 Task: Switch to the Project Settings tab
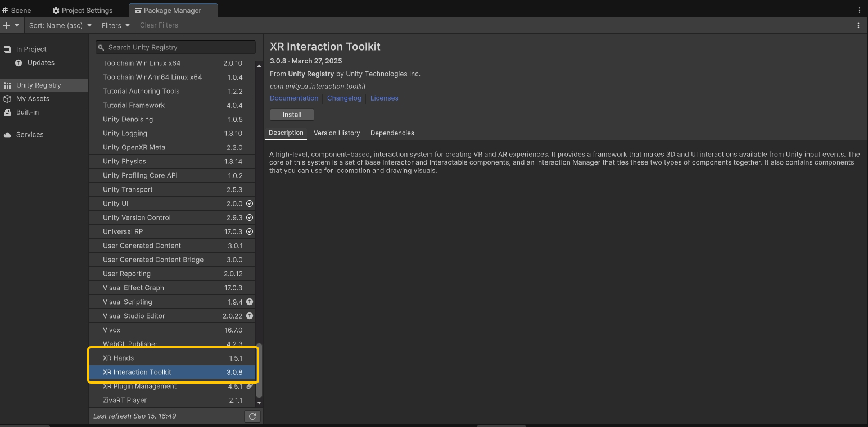point(83,10)
